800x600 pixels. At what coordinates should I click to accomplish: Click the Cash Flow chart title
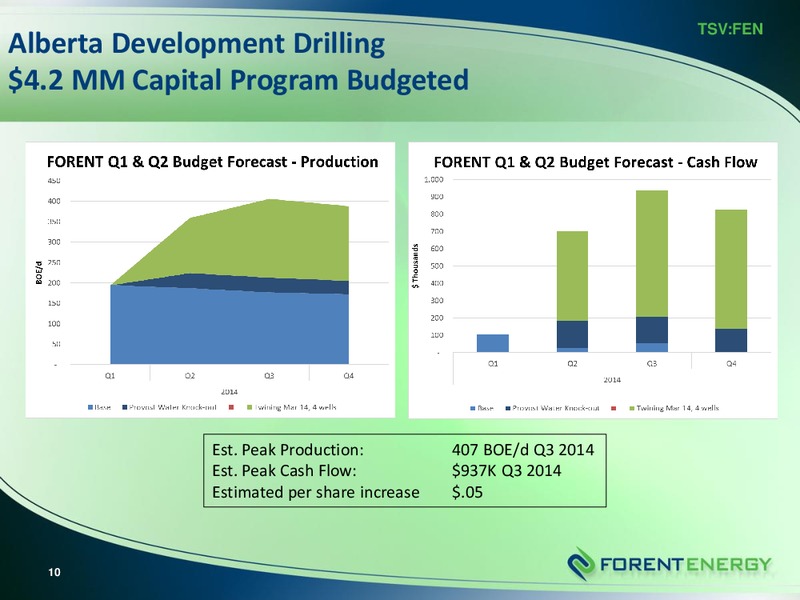point(595,162)
